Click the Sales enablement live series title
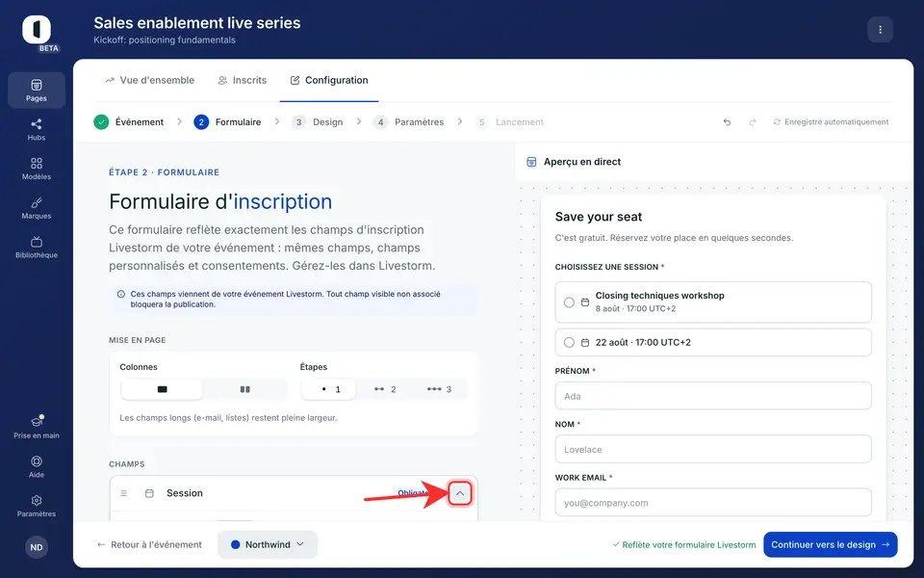This screenshot has height=578, width=924. [x=196, y=23]
